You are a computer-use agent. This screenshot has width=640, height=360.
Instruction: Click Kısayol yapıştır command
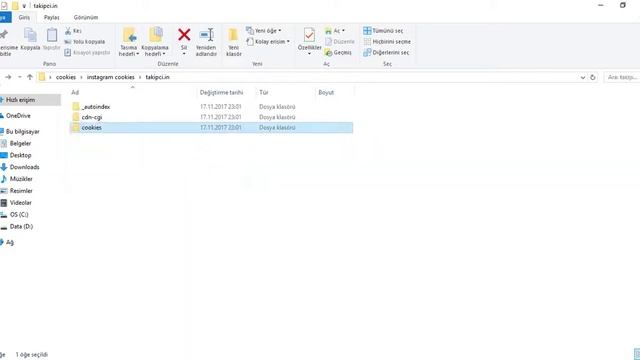tap(87, 52)
